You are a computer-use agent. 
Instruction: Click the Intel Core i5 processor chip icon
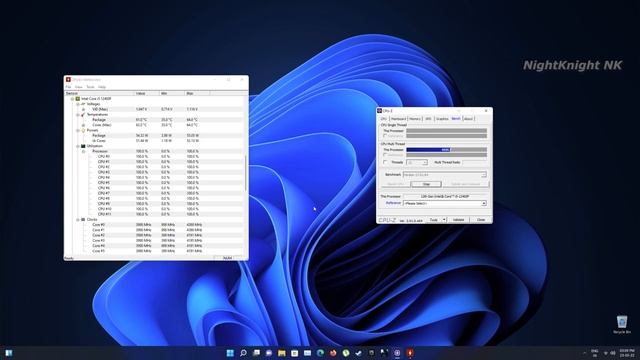click(x=78, y=99)
